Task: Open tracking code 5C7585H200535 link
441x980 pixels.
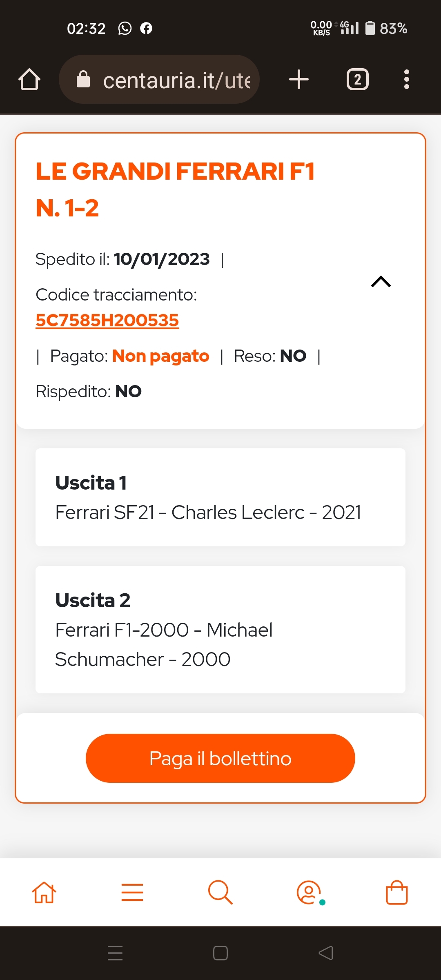Action: coord(107,321)
